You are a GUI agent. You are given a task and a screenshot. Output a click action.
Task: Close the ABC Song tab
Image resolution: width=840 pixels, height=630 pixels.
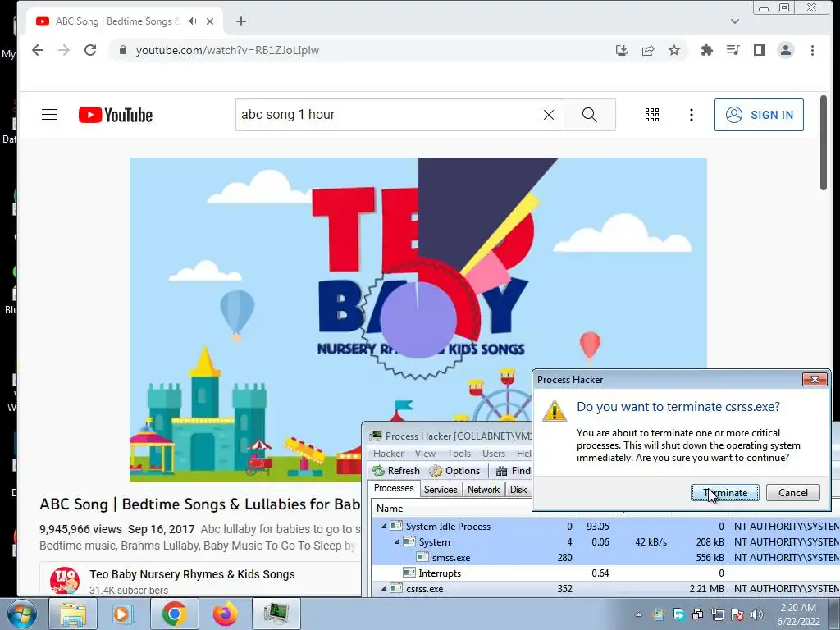point(210,21)
